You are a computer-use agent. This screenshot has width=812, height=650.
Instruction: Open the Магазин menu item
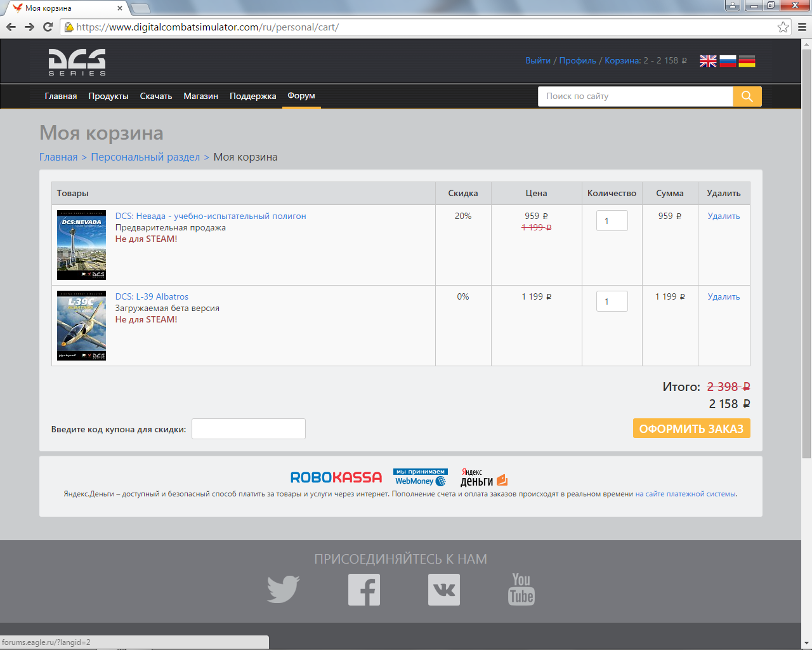[201, 96]
